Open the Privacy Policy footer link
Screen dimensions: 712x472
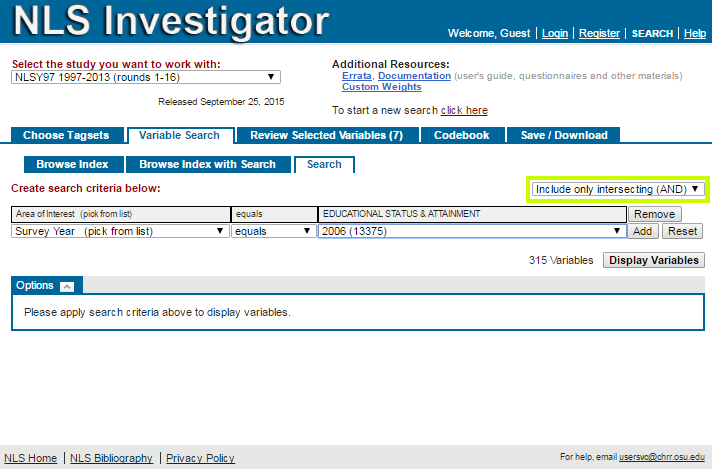200,458
